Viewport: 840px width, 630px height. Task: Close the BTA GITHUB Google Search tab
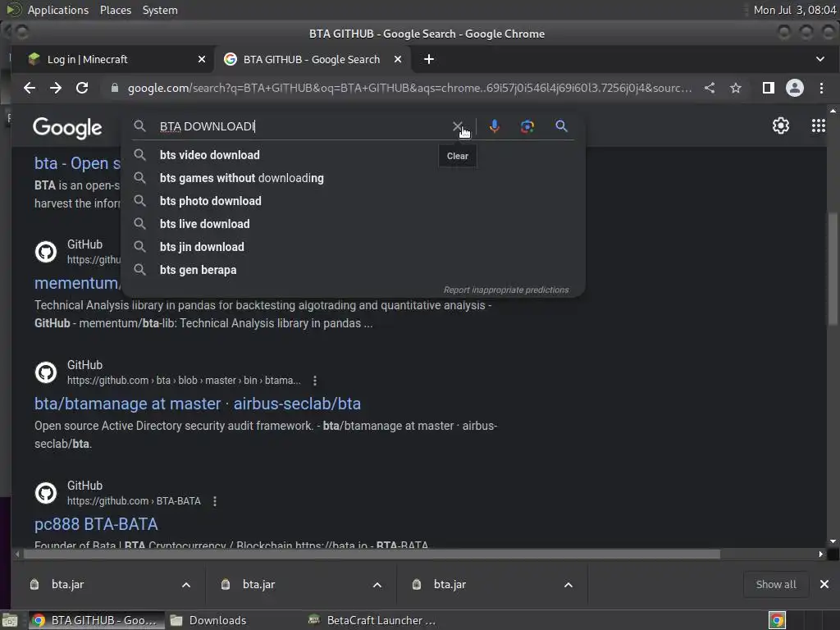tap(398, 59)
